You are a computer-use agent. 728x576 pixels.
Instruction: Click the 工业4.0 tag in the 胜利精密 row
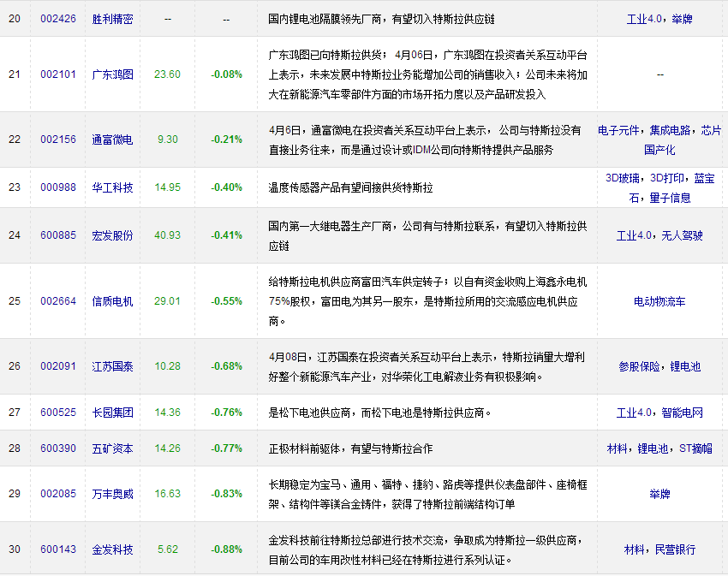pos(644,19)
